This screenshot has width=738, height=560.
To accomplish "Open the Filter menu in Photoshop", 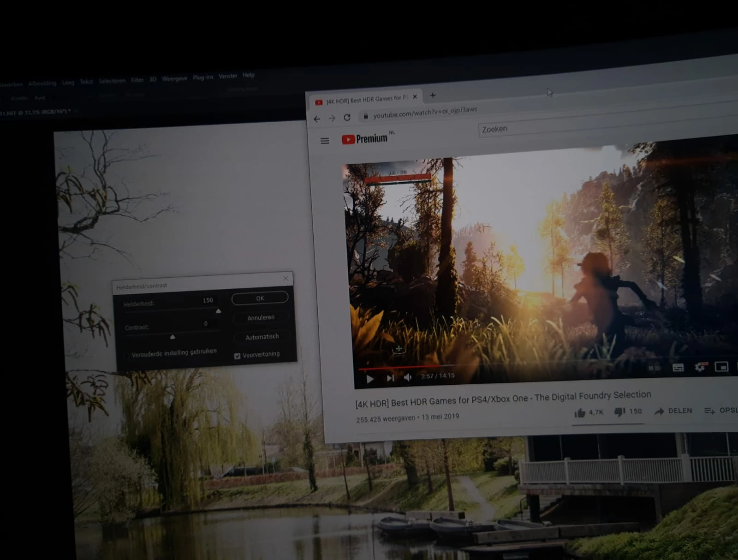I will 137,80.
